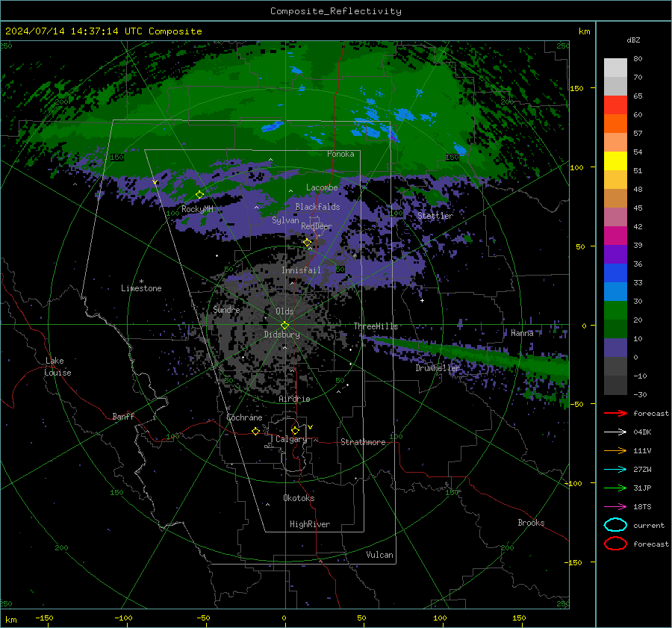Click the Olds town label

[284, 311]
